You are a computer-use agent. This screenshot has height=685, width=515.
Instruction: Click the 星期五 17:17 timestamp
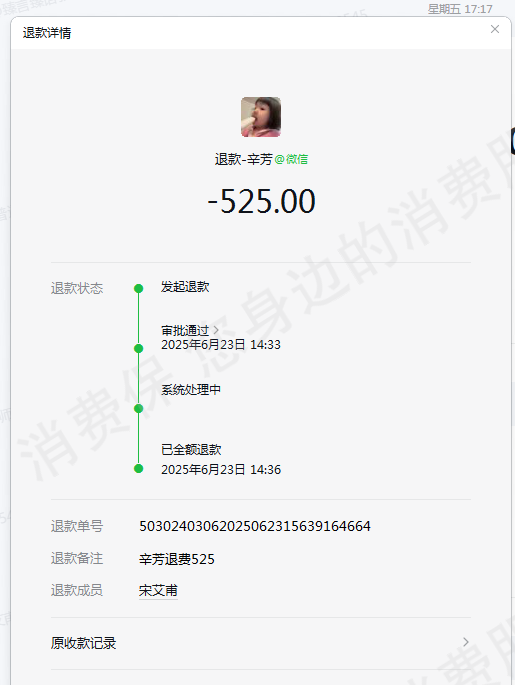460,9
